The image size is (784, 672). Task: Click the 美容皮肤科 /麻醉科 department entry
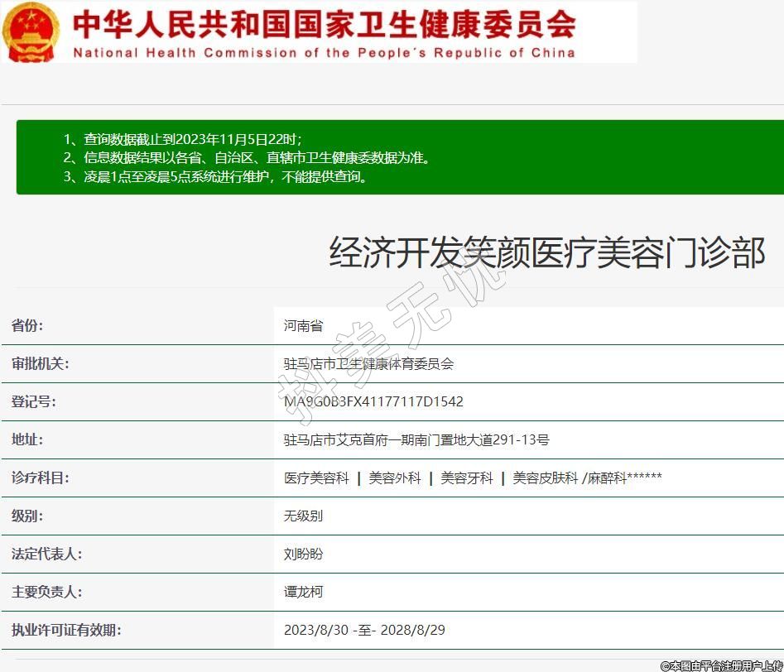point(587,478)
